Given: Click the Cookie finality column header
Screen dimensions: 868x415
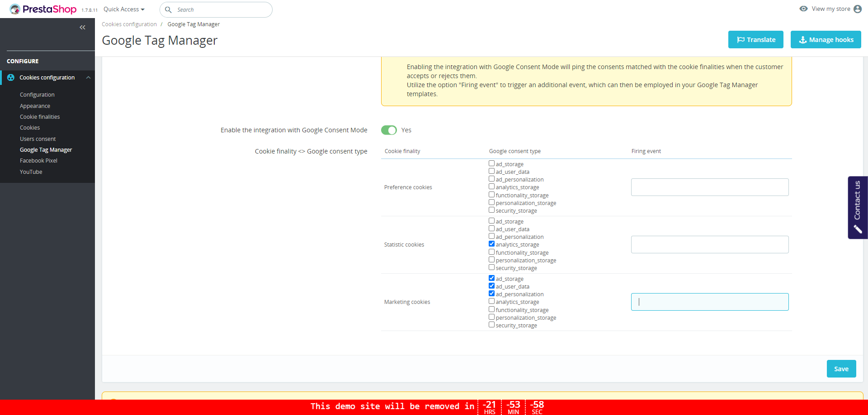Looking at the screenshot, I should [x=402, y=151].
